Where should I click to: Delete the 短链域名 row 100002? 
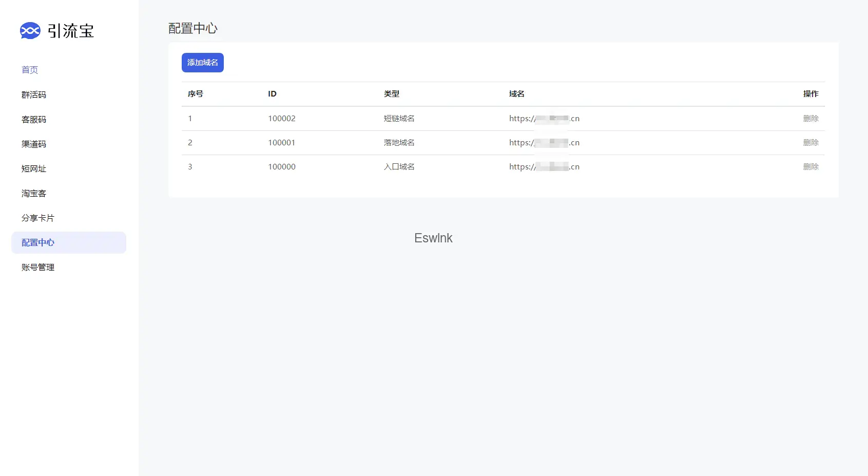point(811,119)
